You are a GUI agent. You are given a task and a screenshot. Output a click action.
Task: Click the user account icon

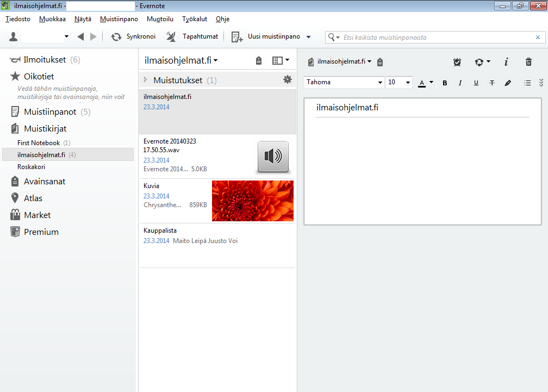coord(13,36)
